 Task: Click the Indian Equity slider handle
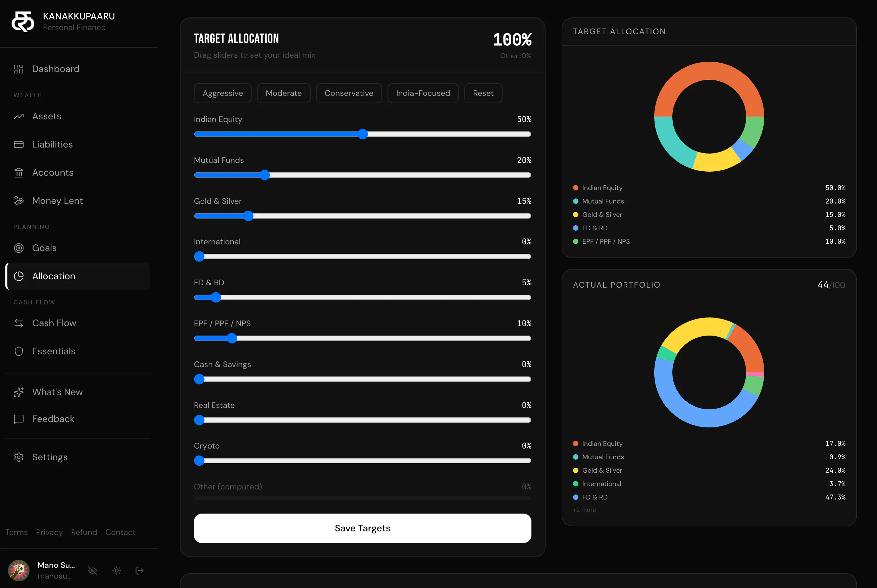(x=362, y=134)
